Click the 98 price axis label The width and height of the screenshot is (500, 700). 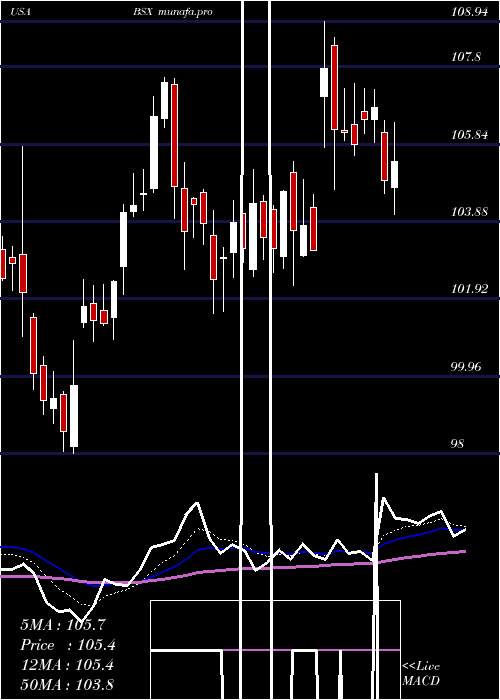tap(458, 444)
